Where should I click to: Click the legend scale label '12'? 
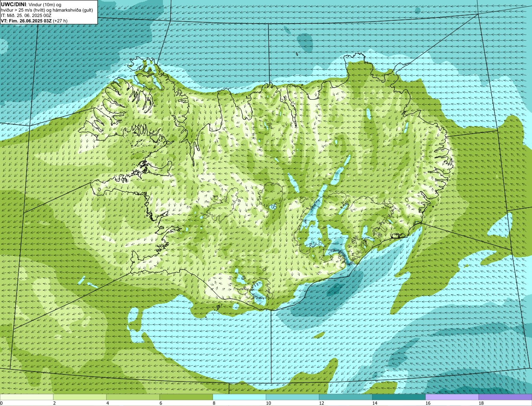coord(322,403)
